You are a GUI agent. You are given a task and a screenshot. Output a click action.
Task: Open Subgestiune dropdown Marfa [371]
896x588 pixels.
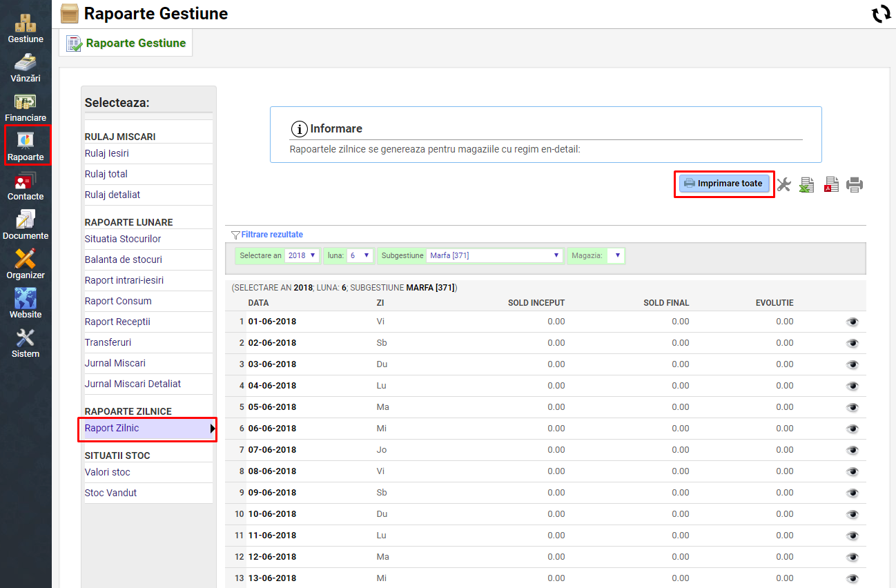coord(494,255)
